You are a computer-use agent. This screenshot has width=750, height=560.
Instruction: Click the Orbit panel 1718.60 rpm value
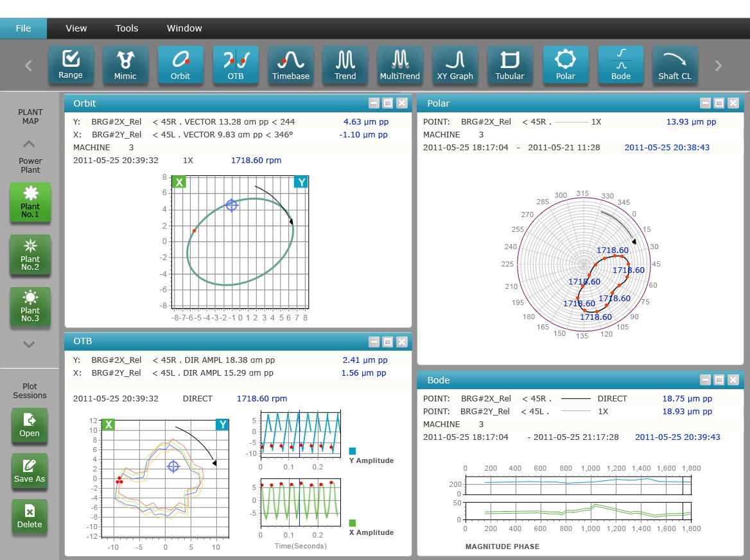click(x=256, y=160)
